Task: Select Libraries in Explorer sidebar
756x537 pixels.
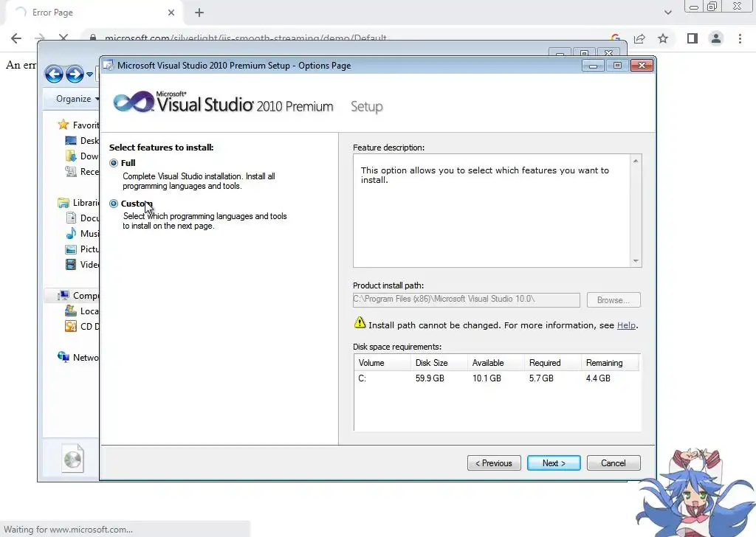Action: (78, 203)
